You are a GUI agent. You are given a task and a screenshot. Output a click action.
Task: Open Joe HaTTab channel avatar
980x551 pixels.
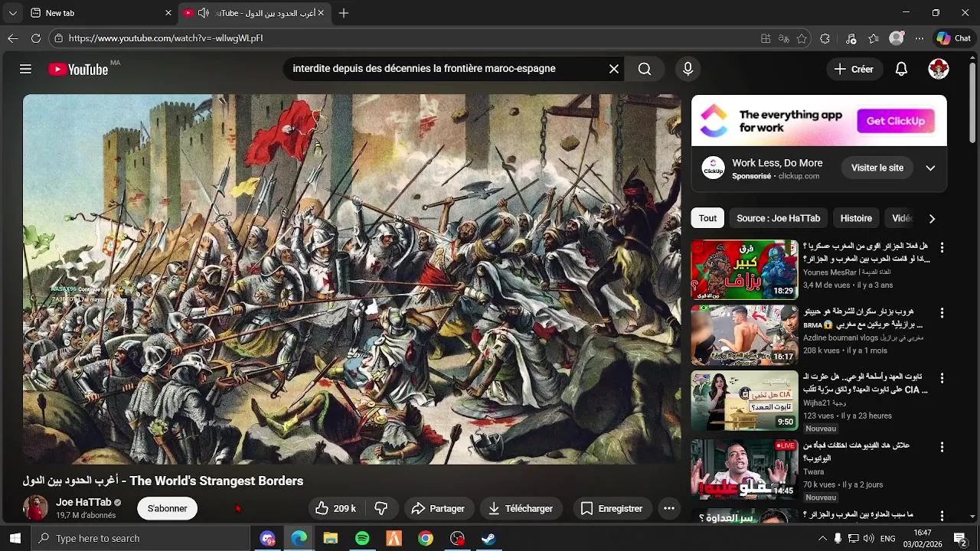pos(35,508)
